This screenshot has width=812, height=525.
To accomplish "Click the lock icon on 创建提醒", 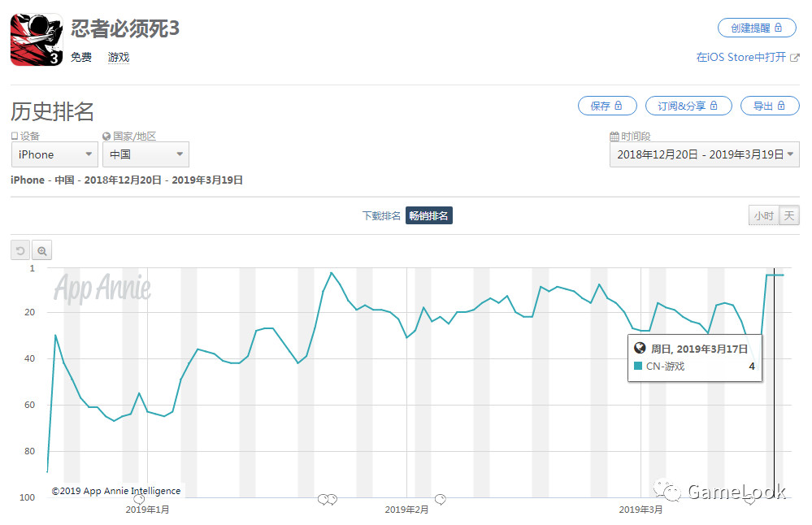I will coord(778,28).
